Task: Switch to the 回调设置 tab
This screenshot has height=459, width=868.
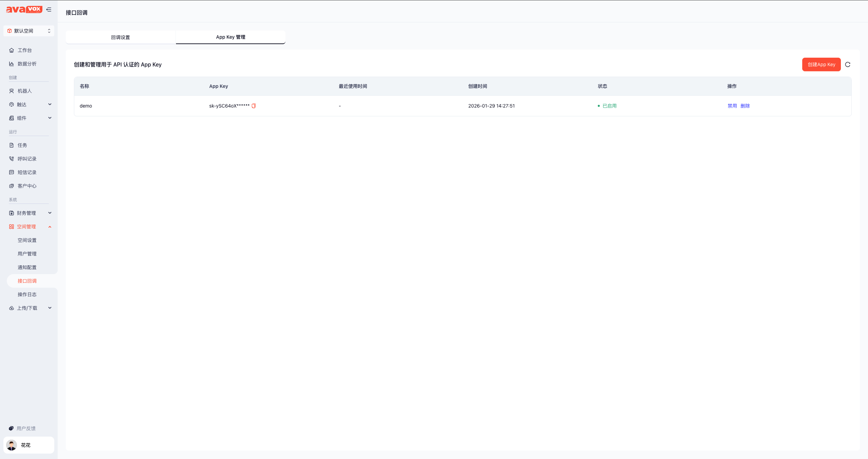Action: point(120,37)
